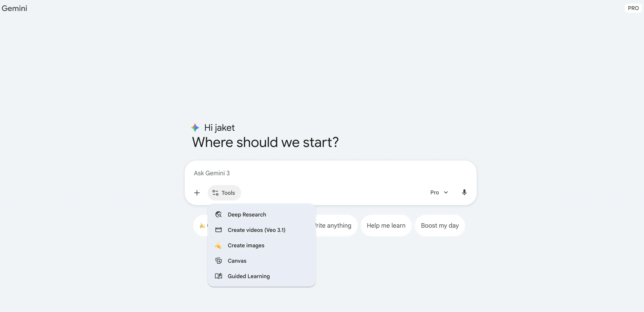Click the Guided Learning book icon
The height and width of the screenshot is (312, 644).
pyautogui.click(x=219, y=276)
